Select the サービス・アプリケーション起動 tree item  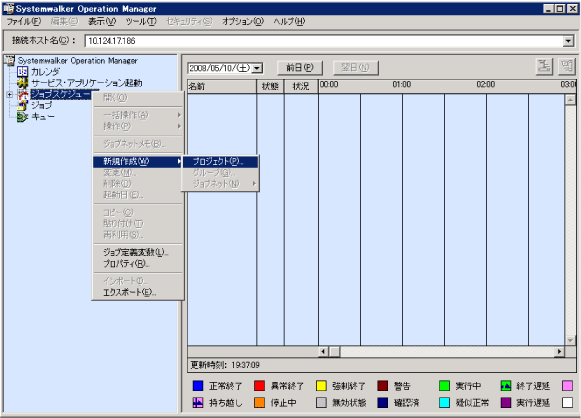(x=86, y=83)
